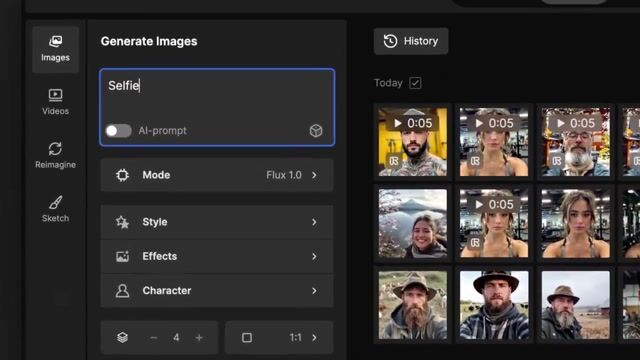The width and height of the screenshot is (640, 360).
Task: Play second-row gym woman 0:05 video
Action: (x=494, y=223)
